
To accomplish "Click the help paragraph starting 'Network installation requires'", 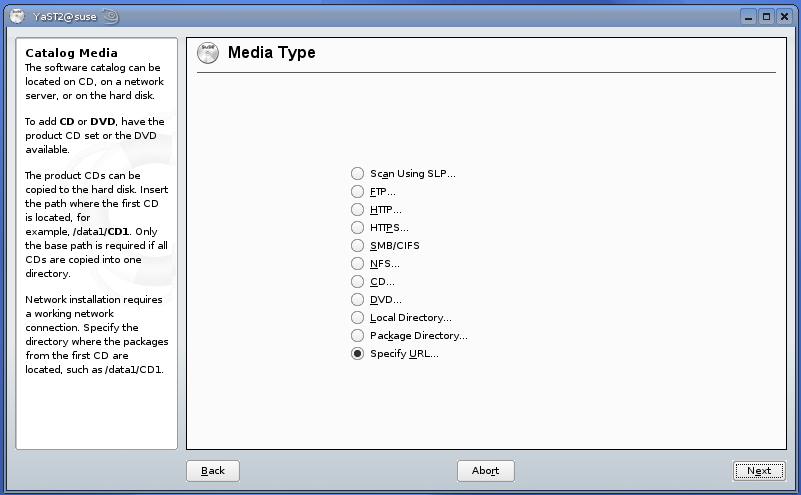I will 97,334.
